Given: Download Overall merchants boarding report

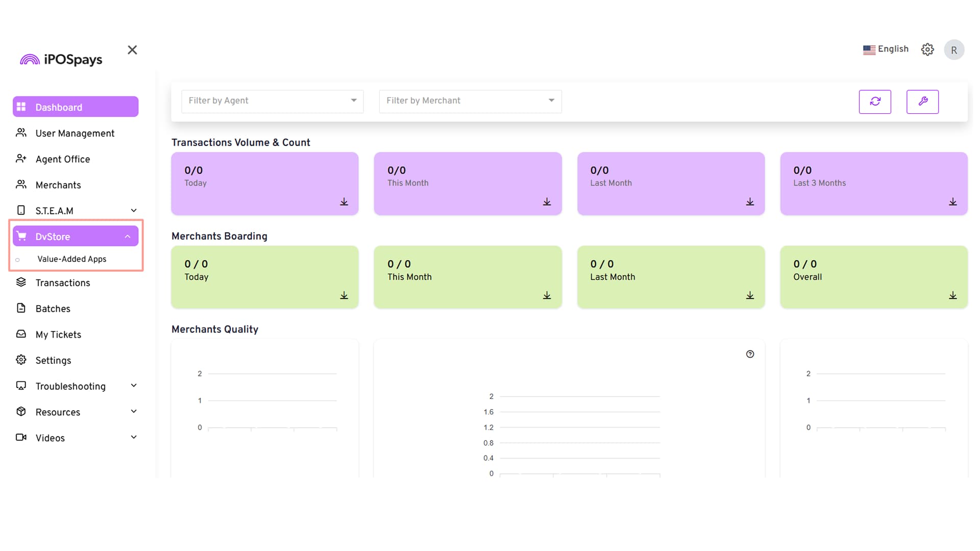Looking at the screenshot, I should pyautogui.click(x=953, y=295).
